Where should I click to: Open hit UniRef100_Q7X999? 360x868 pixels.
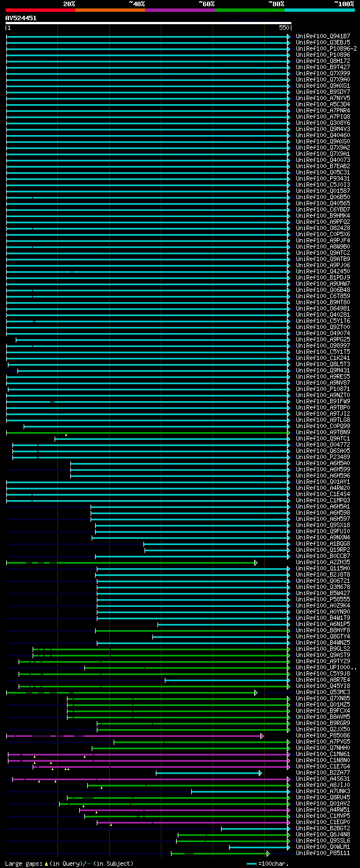323,73
